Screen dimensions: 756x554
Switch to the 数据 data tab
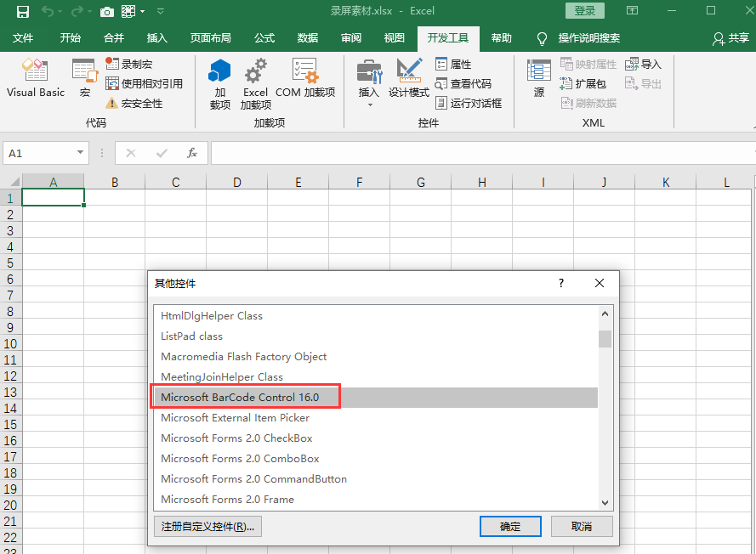(x=308, y=38)
